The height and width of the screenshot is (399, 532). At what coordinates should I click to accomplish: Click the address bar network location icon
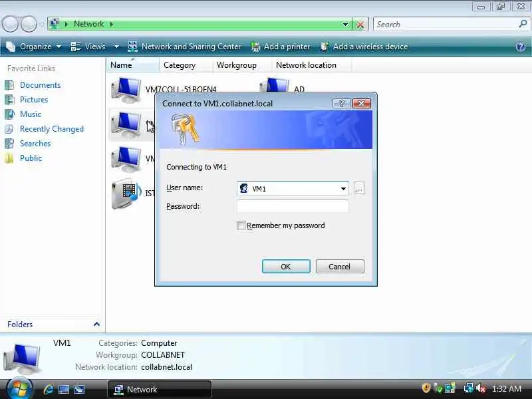click(x=54, y=24)
